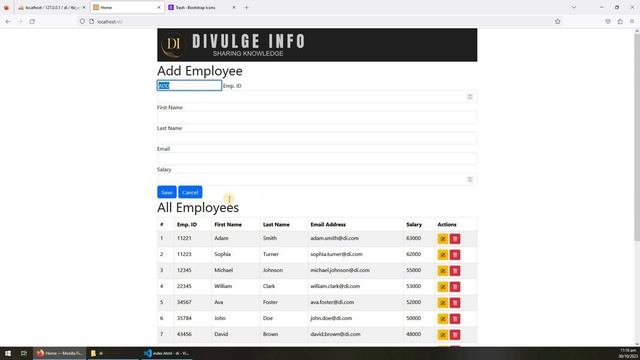Go back in browser history
The width and height of the screenshot is (640, 360).
[x=8, y=21]
